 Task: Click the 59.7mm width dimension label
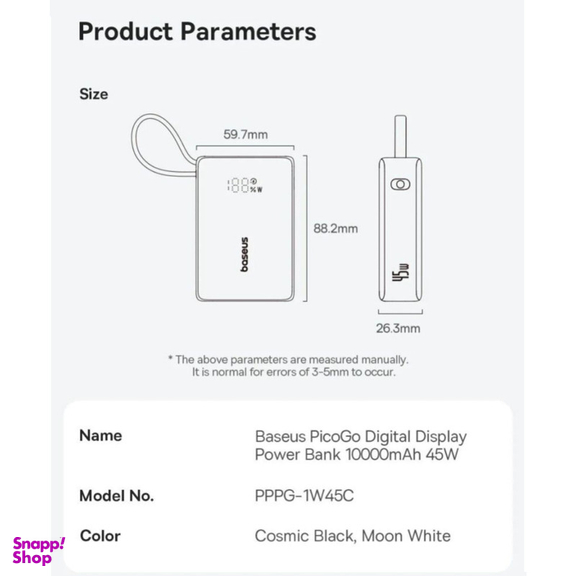(245, 134)
